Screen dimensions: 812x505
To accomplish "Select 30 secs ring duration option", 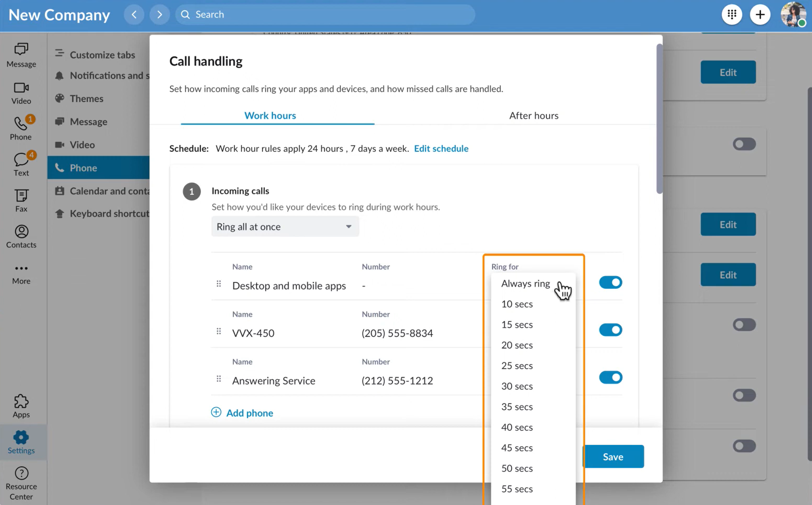I will 517,386.
